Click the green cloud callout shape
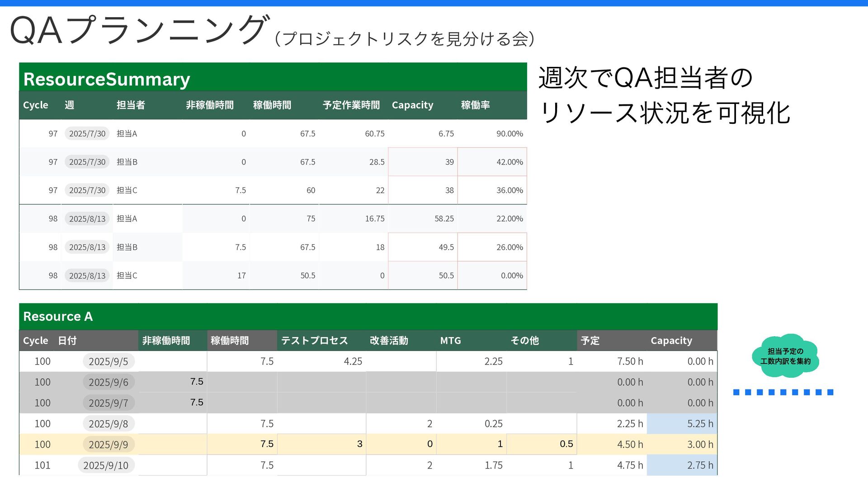Image resolution: width=868 pixels, height=488 pixels. pos(785,356)
